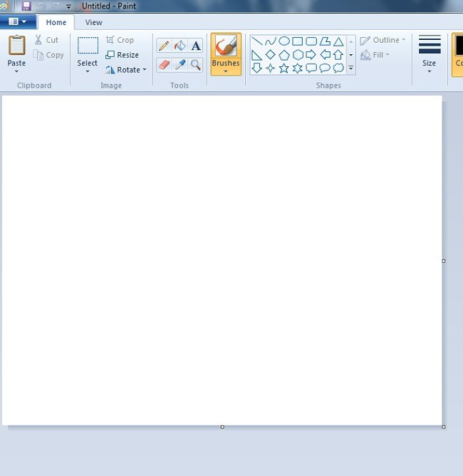Screen dimensions: 463x476
Task: Open the Brushes dropdown arrow
Action: 226,72
